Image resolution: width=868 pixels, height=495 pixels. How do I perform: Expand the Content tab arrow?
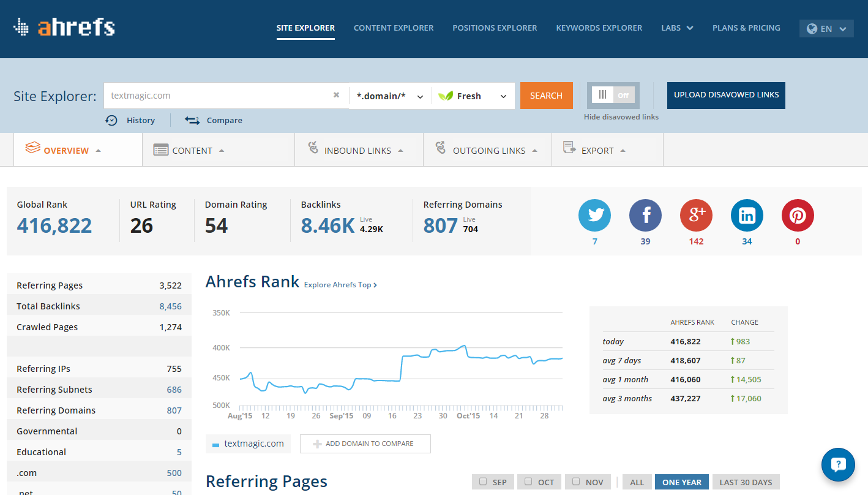coord(222,151)
